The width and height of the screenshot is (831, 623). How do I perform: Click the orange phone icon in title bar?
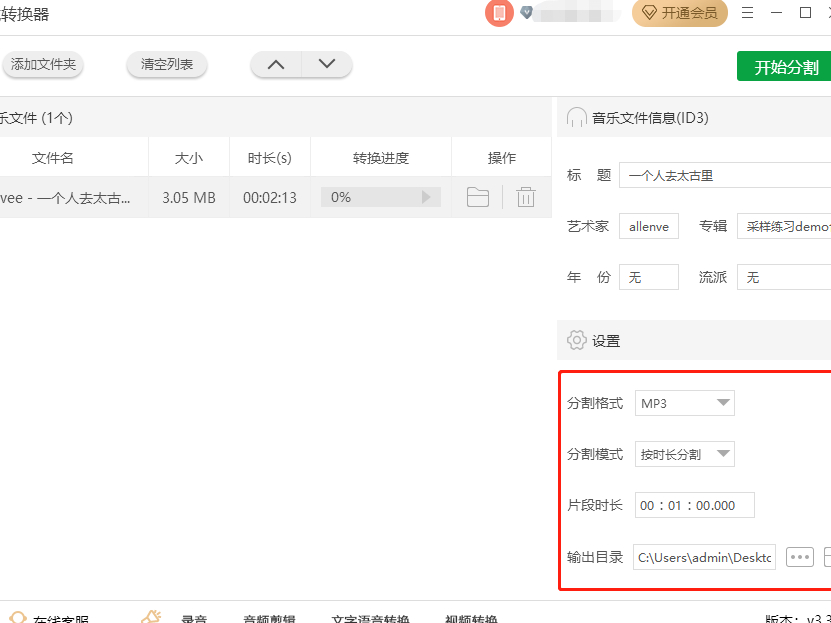pyautogui.click(x=499, y=13)
